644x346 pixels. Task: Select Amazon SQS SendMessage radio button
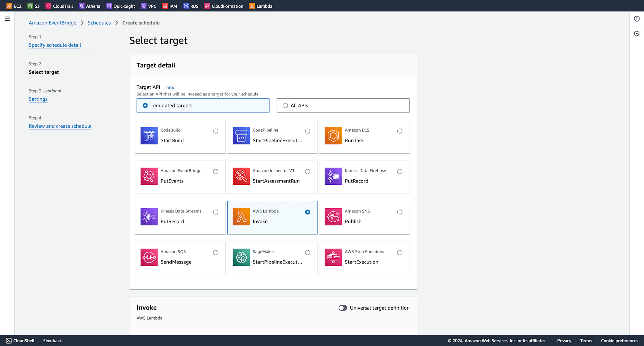[x=215, y=252]
